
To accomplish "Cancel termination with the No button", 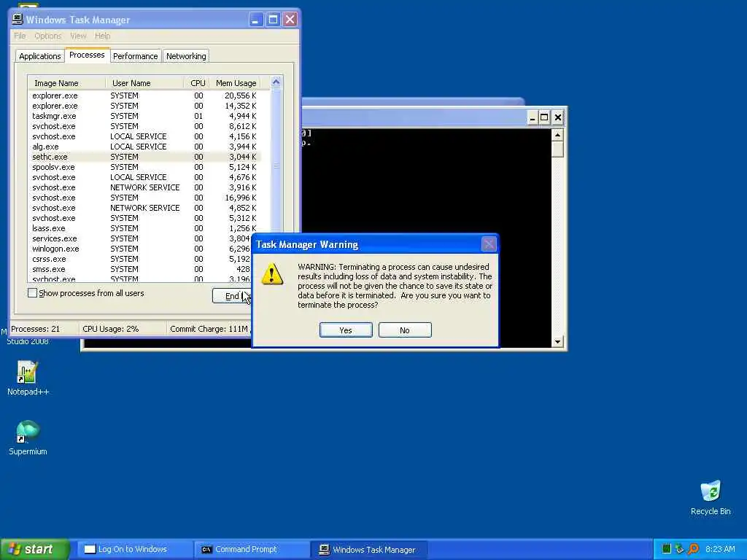I will tap(405, 330).
